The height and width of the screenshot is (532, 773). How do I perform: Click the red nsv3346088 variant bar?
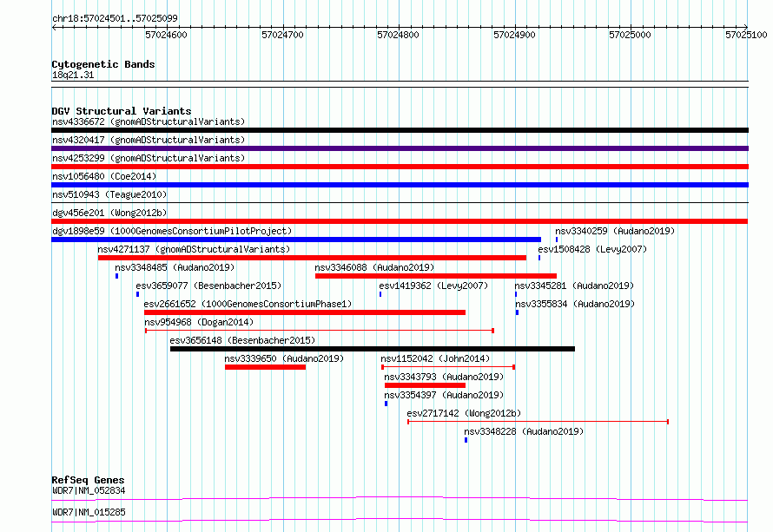coord(436,276)
